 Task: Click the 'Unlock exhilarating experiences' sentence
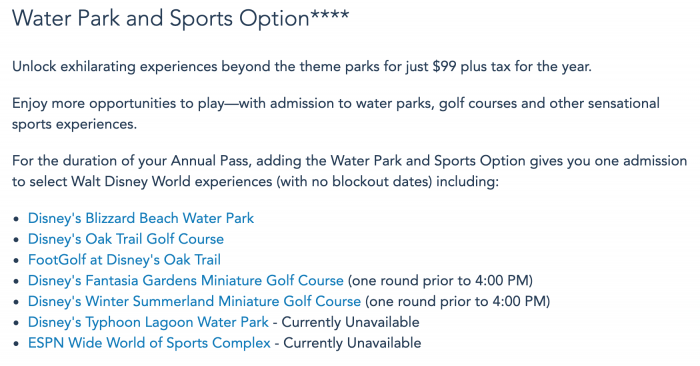[x=302, y=67]
